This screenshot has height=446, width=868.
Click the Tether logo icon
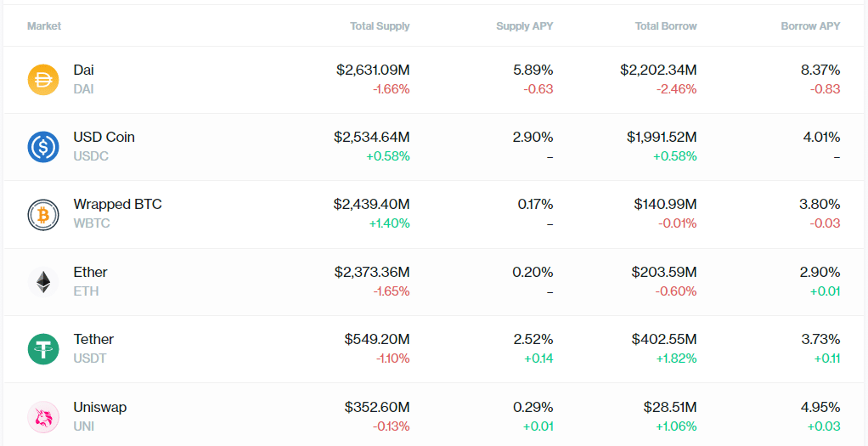click(x=43, y=349)
